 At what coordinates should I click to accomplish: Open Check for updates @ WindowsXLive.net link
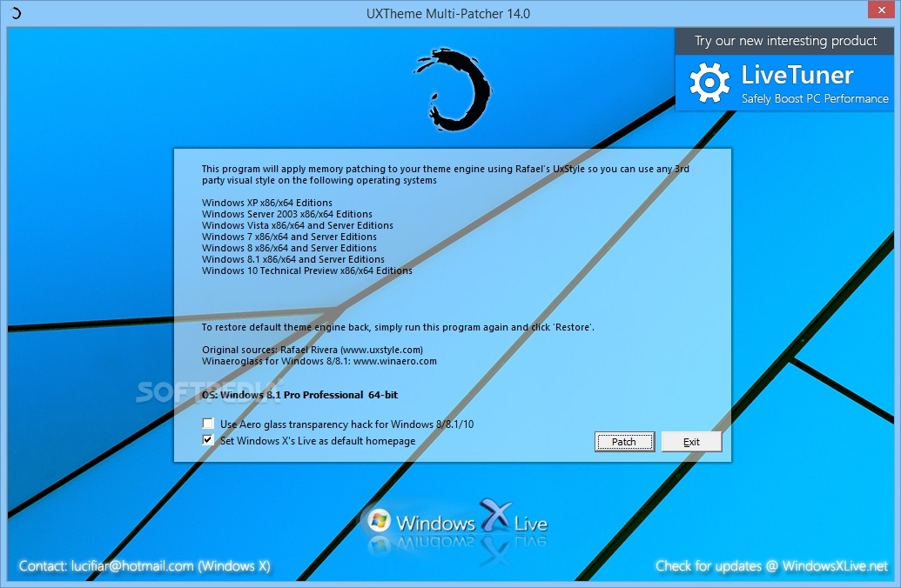771,566
